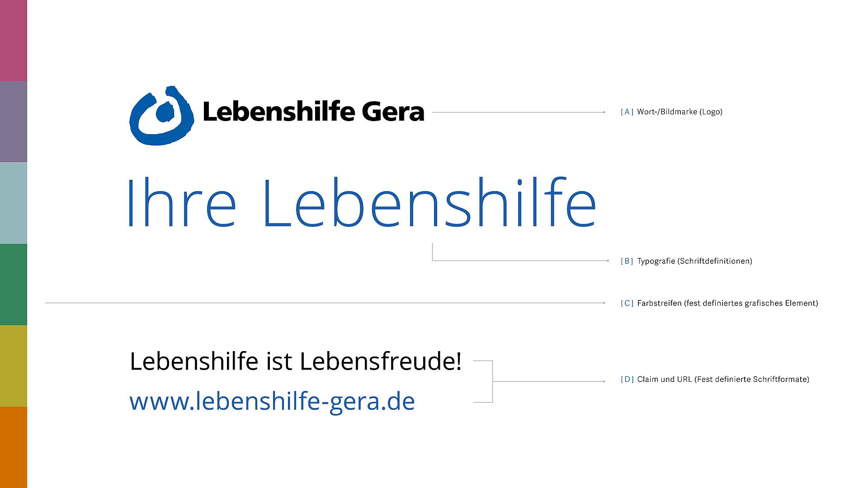Click the [B] marker label
The image size is (868, 488).
pos(627,261)
